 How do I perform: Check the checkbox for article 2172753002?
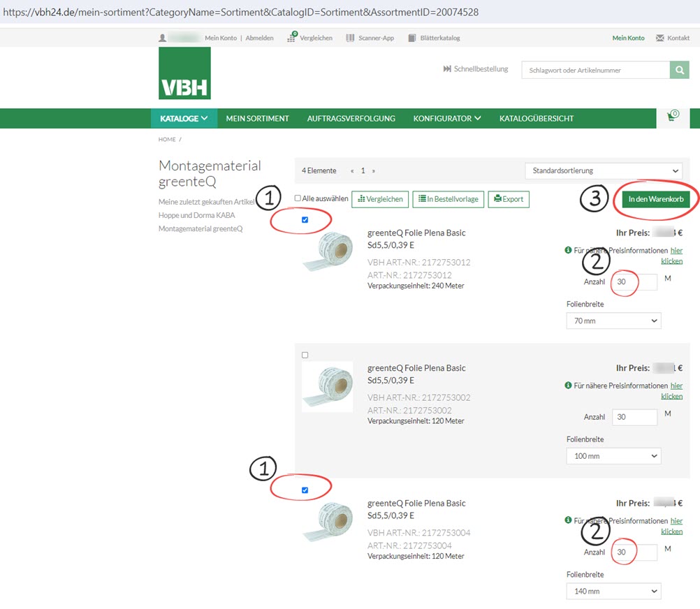[305, 355]
